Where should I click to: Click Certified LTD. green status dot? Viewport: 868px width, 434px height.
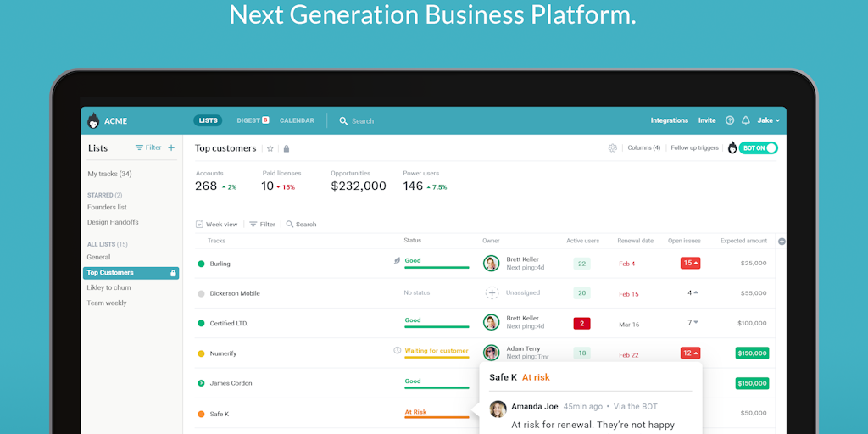(x=201, y=323)
